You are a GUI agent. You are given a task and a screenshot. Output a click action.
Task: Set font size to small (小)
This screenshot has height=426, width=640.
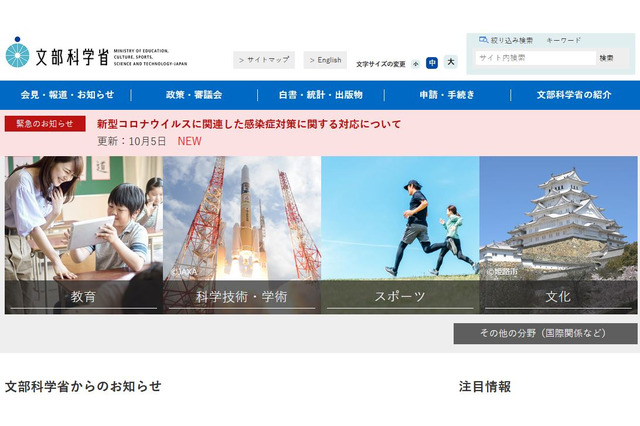point(416,64)
